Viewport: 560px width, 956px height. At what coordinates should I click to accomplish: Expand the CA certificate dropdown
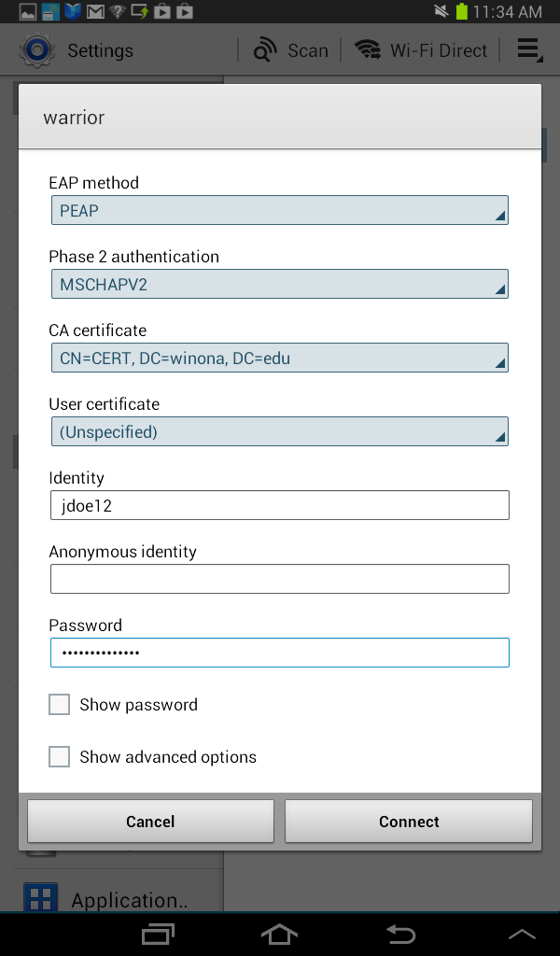(x=279, y=358)
